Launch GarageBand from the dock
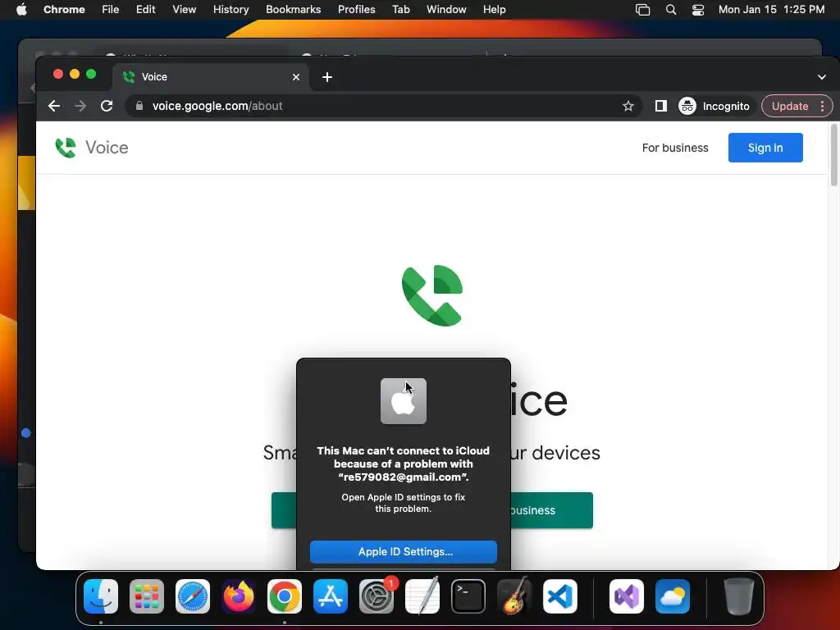Image resolution: width=840 pixels, height=630 pixels. pyautogui.click(x=514, y=596)
